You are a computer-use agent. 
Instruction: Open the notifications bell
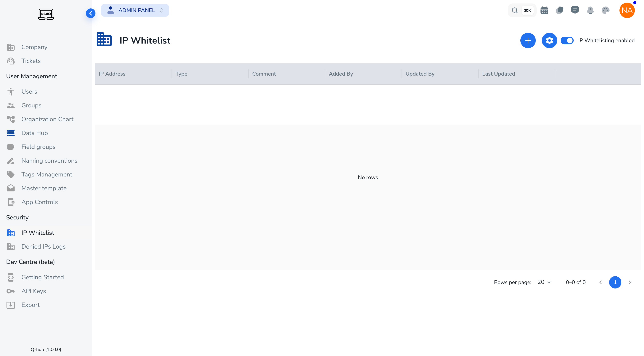tap(590, 10)
